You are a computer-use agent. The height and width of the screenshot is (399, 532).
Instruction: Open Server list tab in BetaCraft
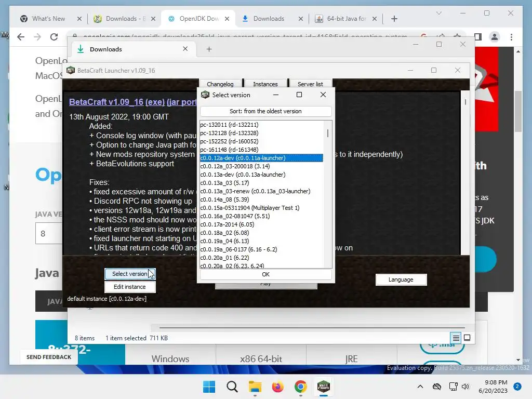310,84
